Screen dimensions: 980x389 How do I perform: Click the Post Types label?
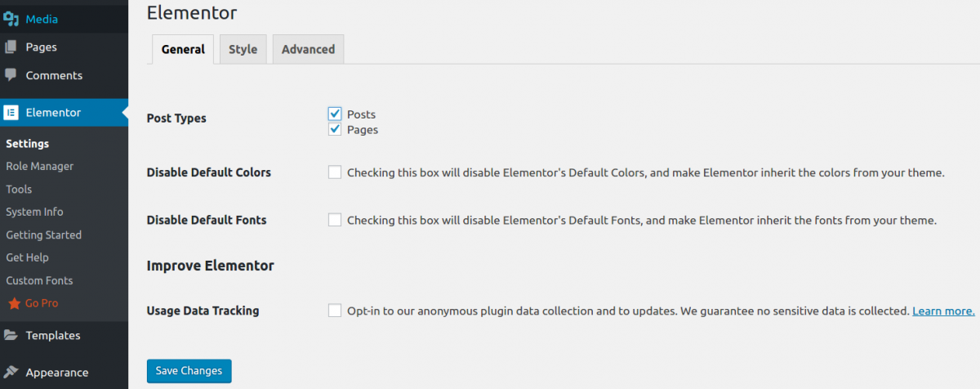[176, 118]
